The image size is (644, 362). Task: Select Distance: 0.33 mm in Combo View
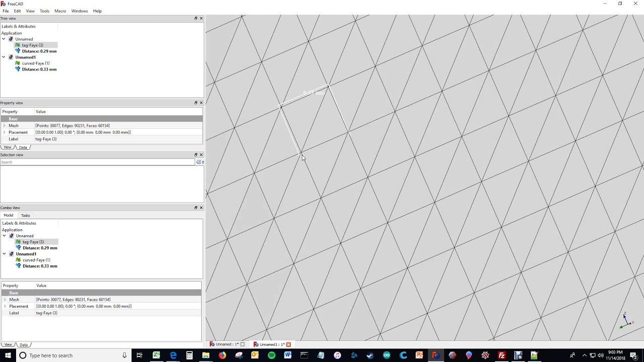coord(40,266)
